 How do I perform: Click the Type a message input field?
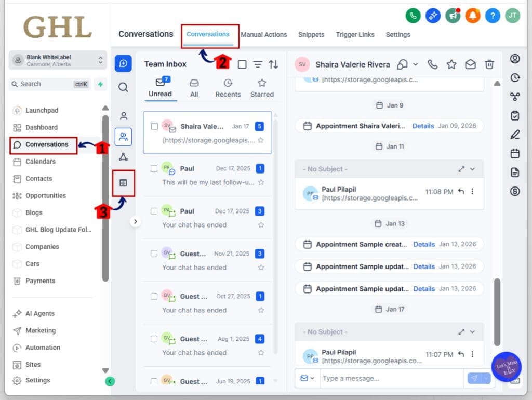tap(390, 378)
